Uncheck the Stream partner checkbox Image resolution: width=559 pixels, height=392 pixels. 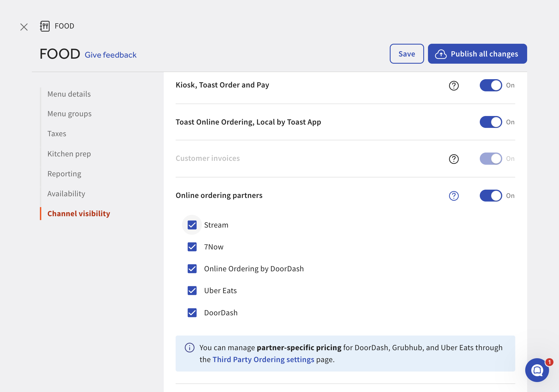point(192,225)
